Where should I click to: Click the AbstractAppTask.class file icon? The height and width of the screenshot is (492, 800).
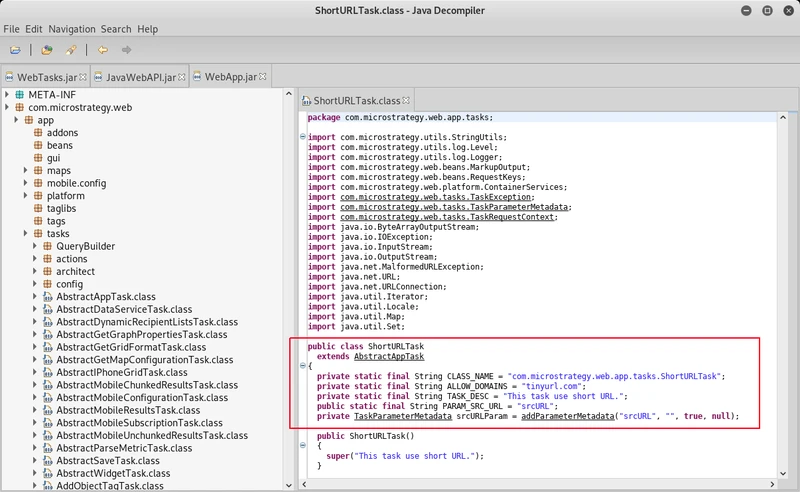(x=47, y=297)
